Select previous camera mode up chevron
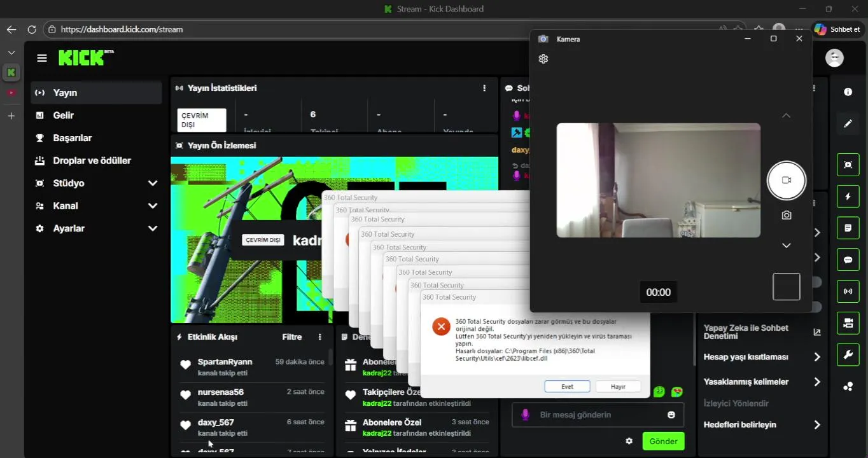Screen dimensions: 868x458 (787, 116)
